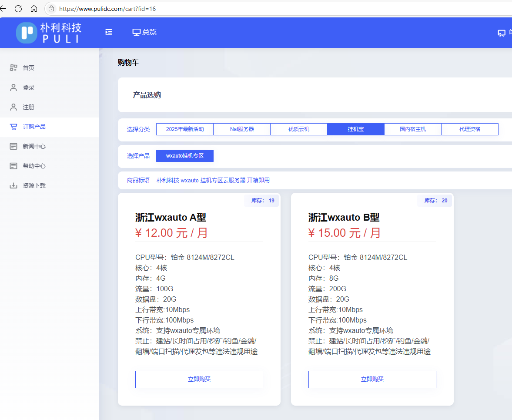Click price ¥ 12.00 元 / 月

click(x=171, y=233)
